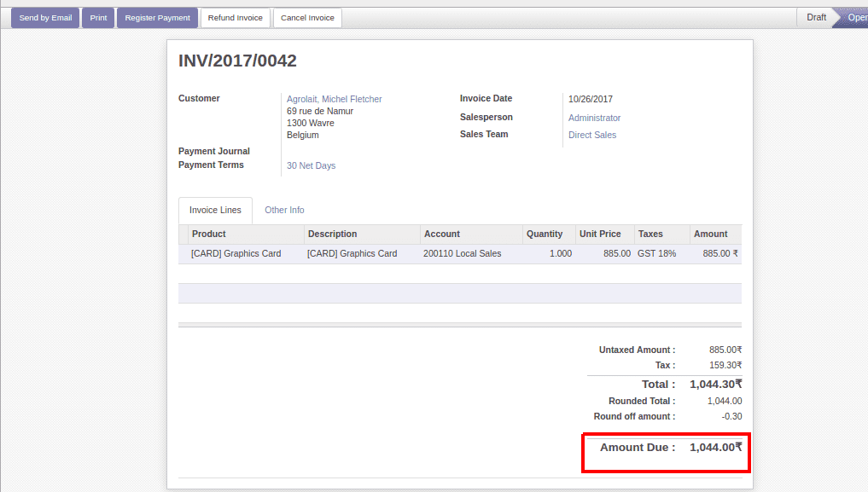Click the 30 Net Days payment terms
Image resolution: width=868 pixels, height=492 pixels.
coord(311,165)
